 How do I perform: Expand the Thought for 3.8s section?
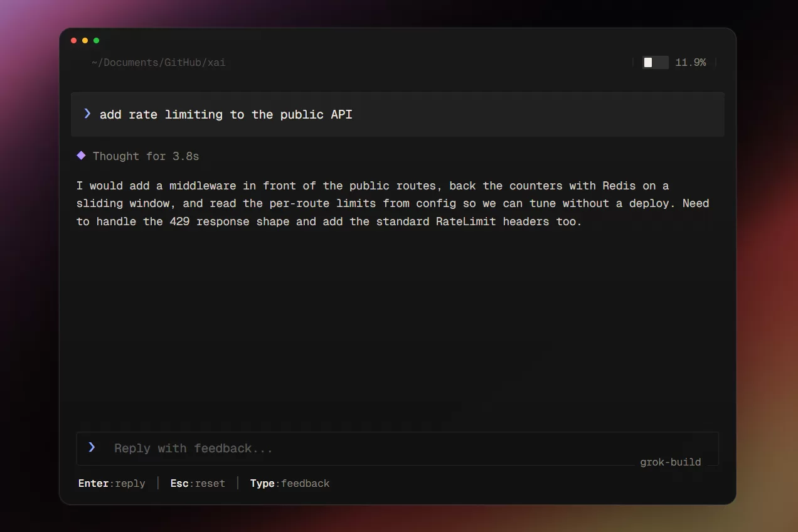point(146,156)
